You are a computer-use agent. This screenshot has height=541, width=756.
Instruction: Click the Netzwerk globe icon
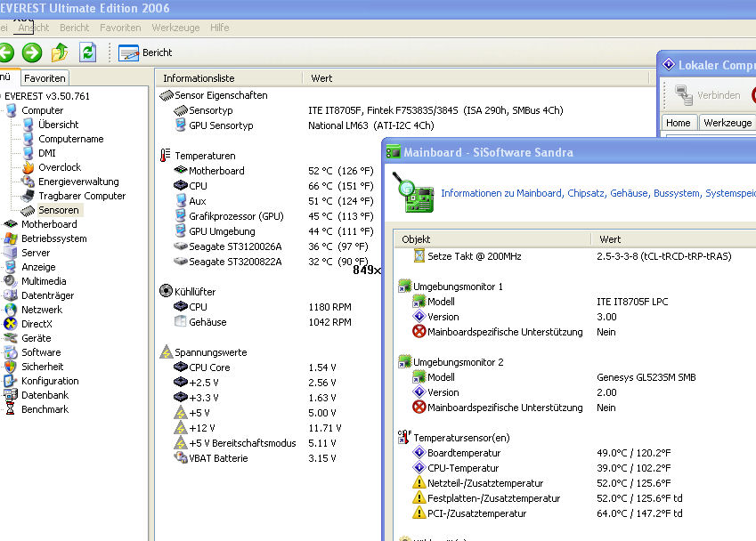pos(11,310)
